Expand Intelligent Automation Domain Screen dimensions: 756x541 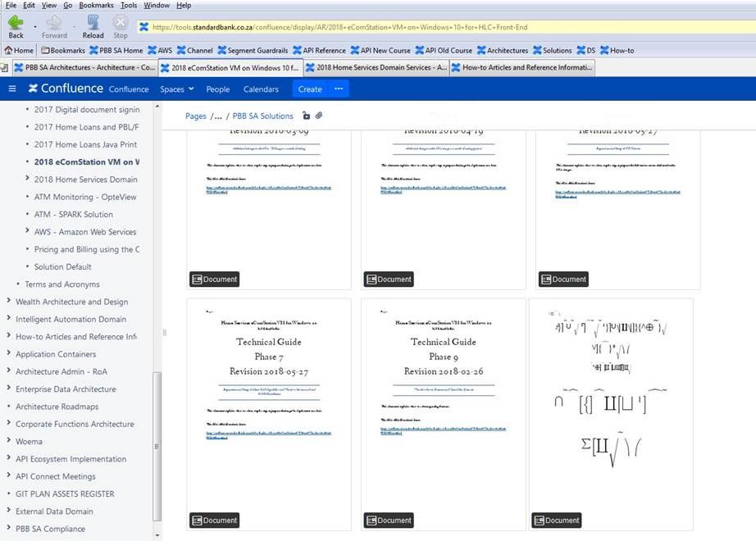pos(8,318)
